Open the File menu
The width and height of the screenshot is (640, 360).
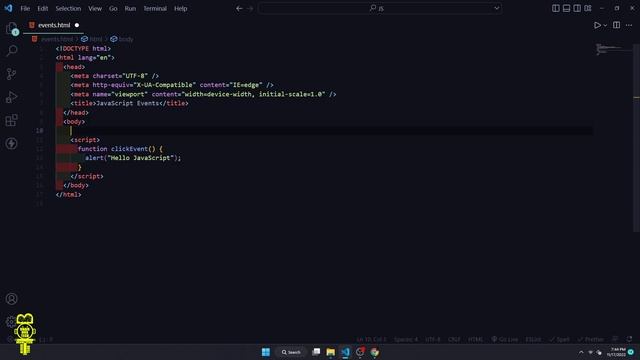[25, 8]
